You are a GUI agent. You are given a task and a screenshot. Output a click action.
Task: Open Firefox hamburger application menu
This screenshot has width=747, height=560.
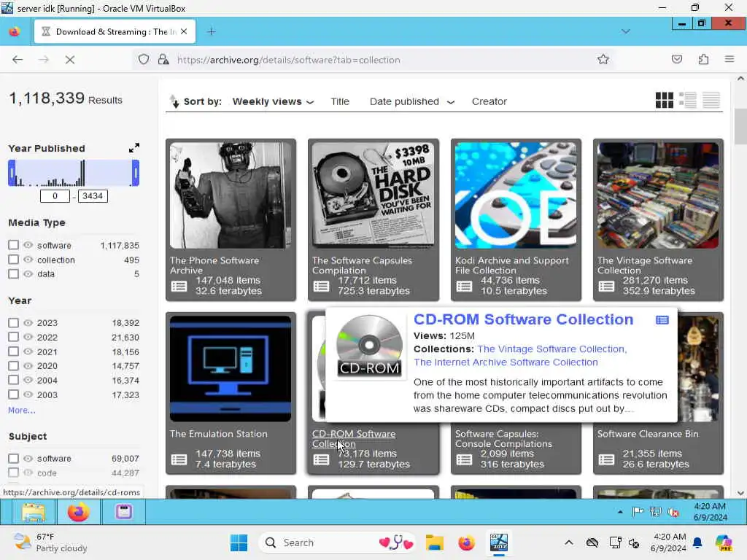729,60
